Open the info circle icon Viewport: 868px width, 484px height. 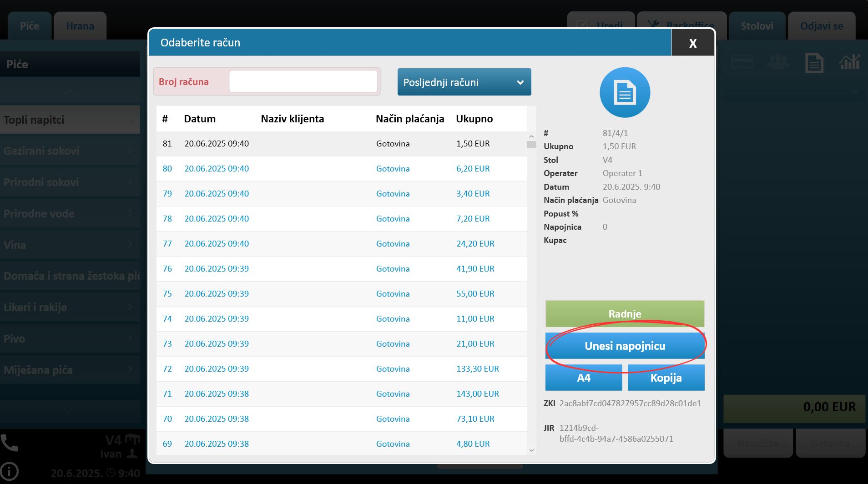coord(9,472)
